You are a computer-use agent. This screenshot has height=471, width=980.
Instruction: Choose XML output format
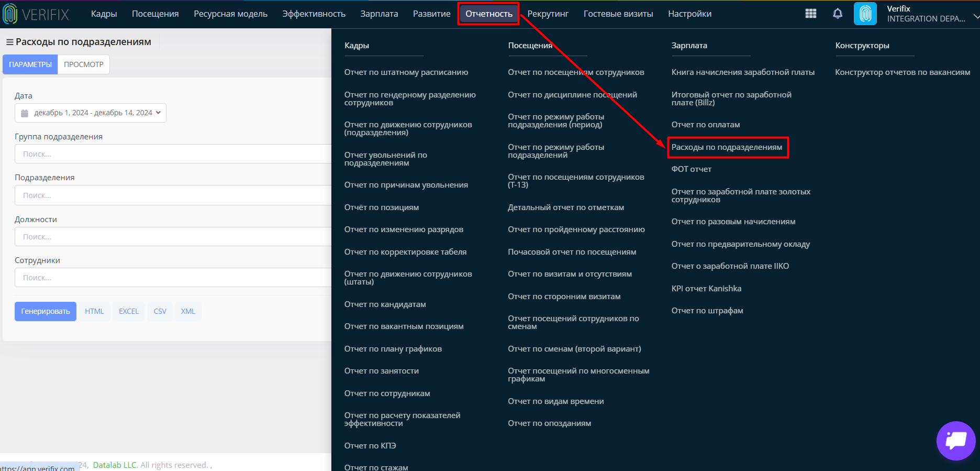(x=188, y=311)
